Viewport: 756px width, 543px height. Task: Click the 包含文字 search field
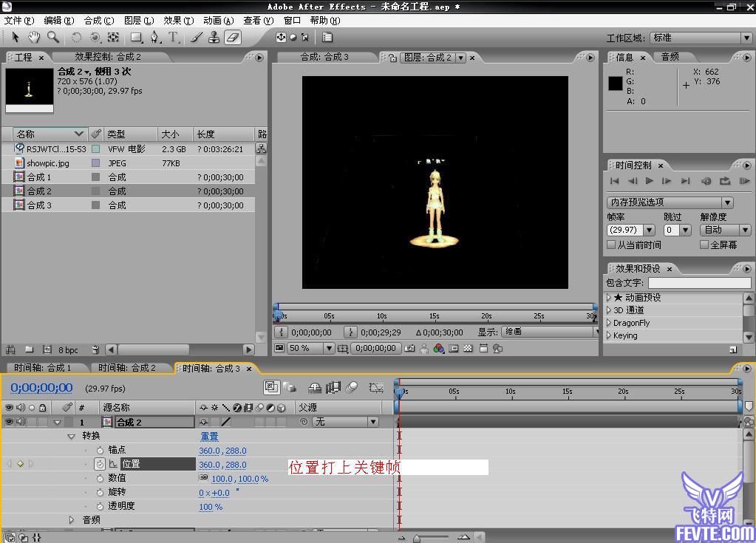[x=699, y=282]
